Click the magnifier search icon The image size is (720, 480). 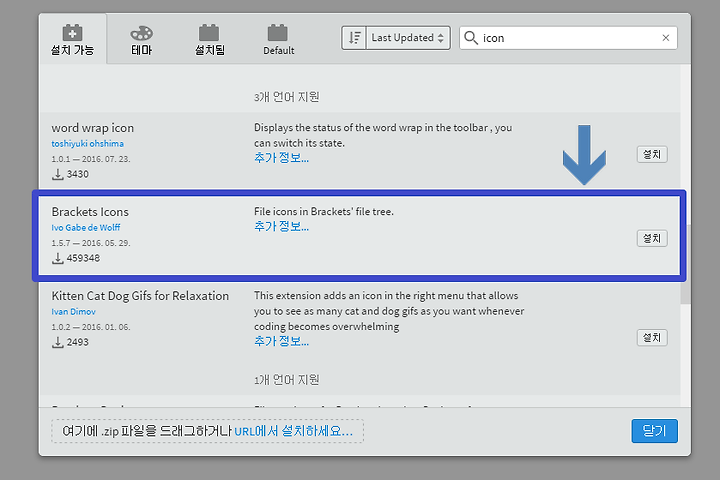(x=471, y=38)
